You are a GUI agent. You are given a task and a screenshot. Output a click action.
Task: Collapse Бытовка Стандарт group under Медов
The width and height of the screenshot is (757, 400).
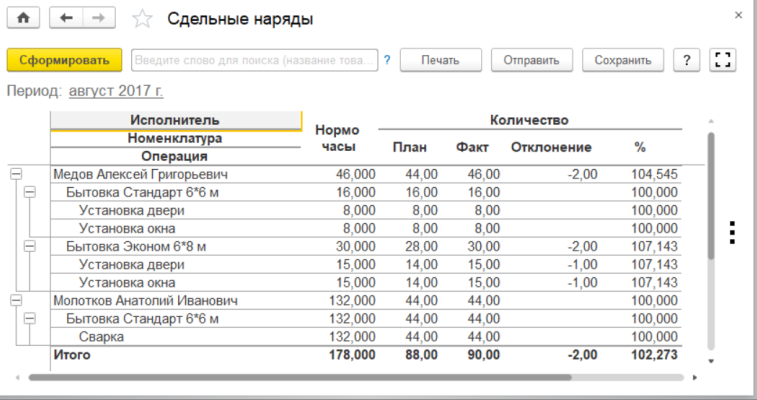[x=30, y=192]
